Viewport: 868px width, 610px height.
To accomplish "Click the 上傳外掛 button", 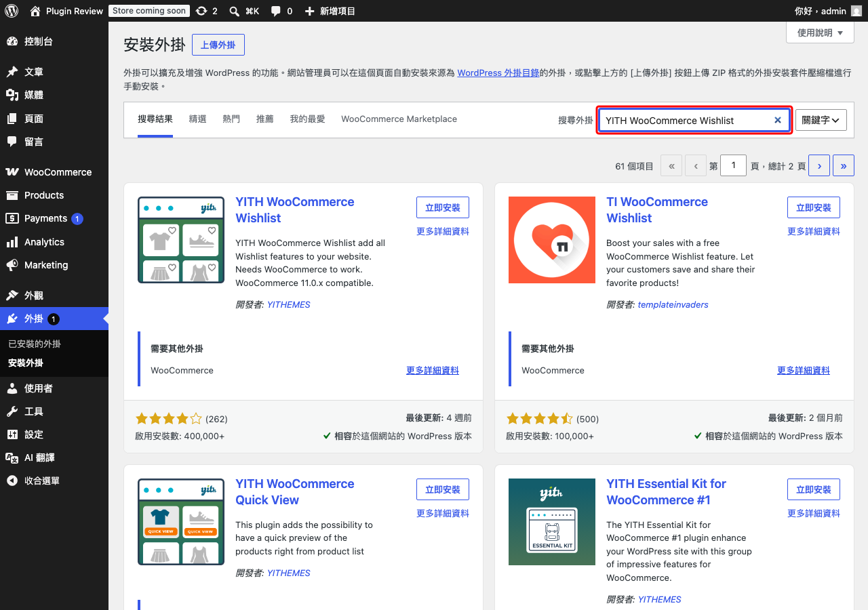I will [218, 45].
